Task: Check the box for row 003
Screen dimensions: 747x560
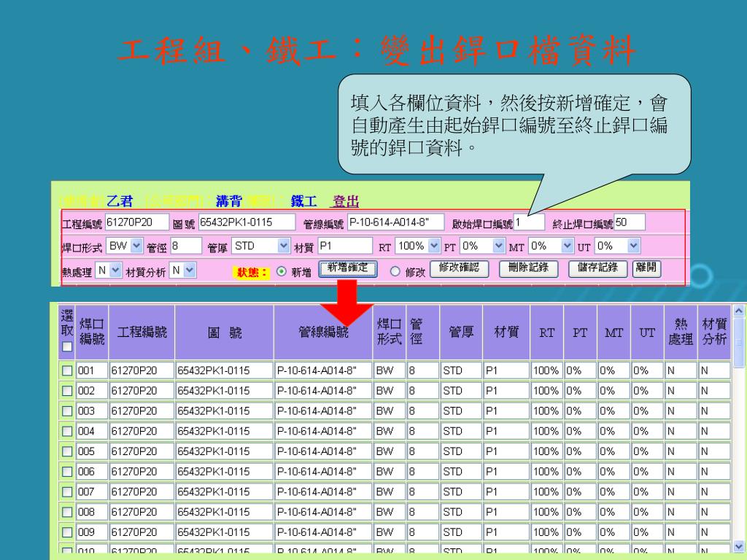Action: click(x=67, y=411)
